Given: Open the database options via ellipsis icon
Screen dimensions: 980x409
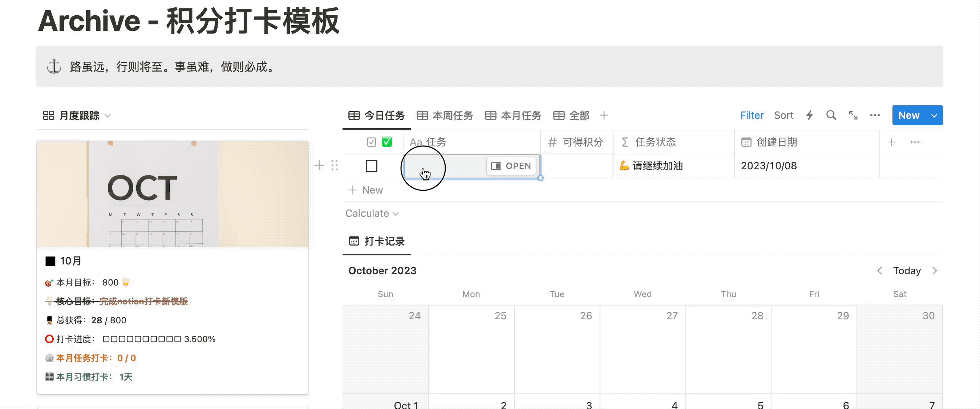Looking at the screenshot, I should [875, 115].
